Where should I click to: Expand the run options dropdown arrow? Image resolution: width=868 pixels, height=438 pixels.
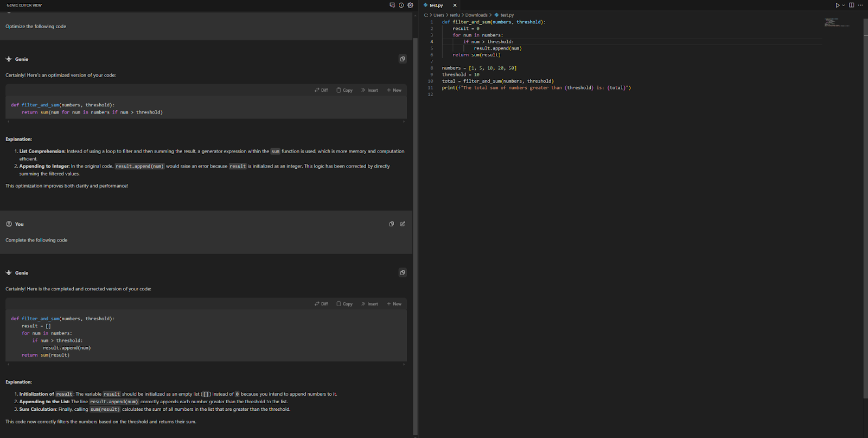click(x=844, y=5)
